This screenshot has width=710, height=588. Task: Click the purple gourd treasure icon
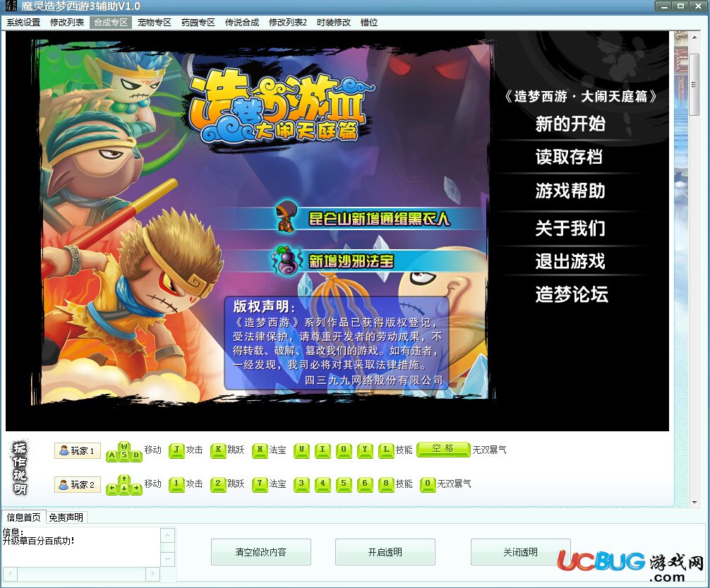click(x=287, y=260)
